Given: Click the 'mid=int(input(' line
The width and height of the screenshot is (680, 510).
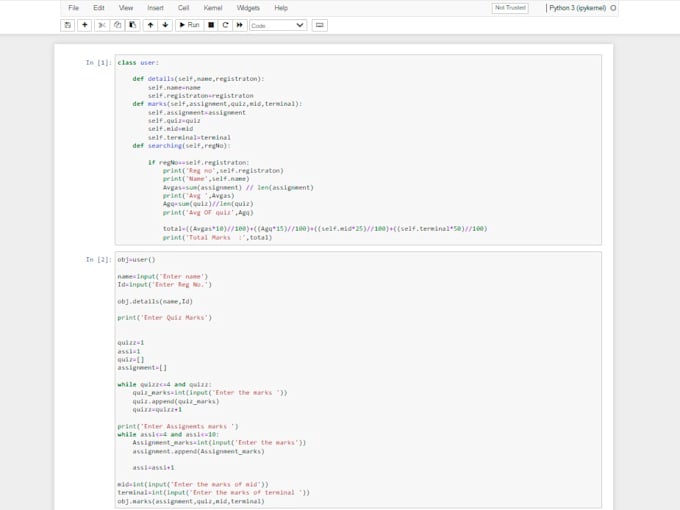Looking at the screenshot, I should coord(193,484).
